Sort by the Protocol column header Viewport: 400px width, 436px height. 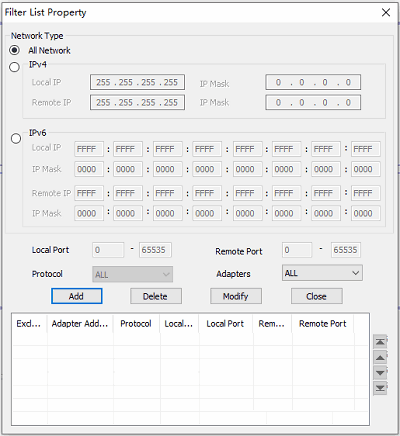click(136, 324)
